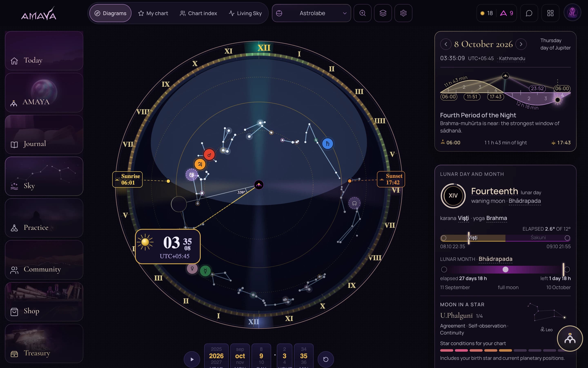This screenshot has width=588, height=368.
Task: Select the Mercury planet marker
Action: 205,271
